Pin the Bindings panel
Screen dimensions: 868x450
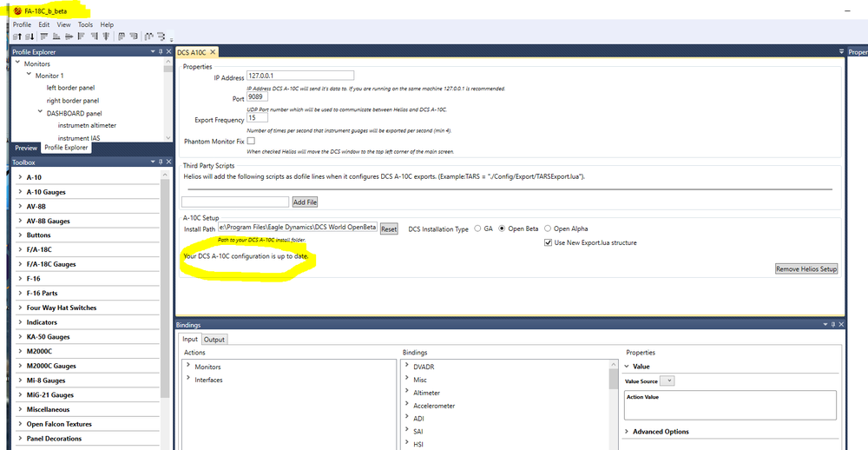click(833, 325)
